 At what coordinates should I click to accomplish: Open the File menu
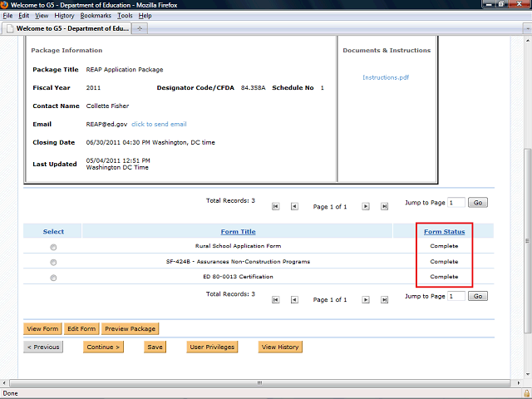coord(7,16)
